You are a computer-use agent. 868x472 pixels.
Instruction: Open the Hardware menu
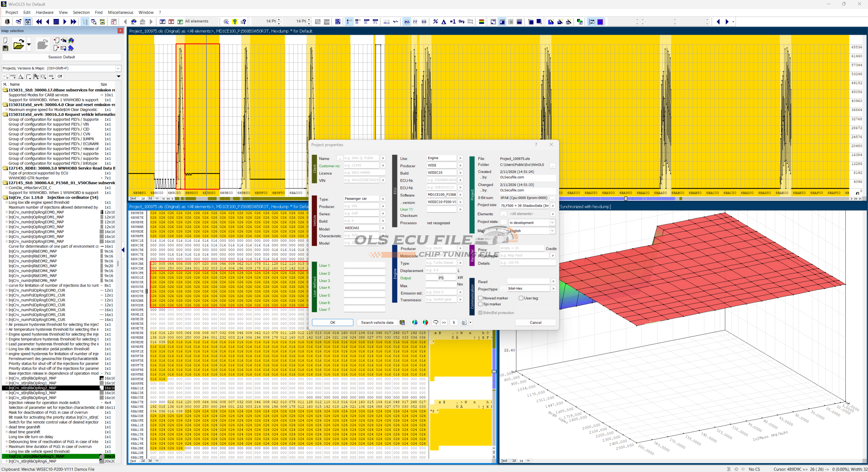44,12
